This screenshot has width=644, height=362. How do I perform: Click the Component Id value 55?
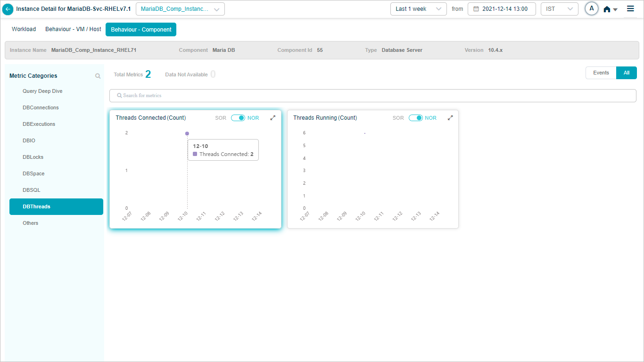point(320,50)
